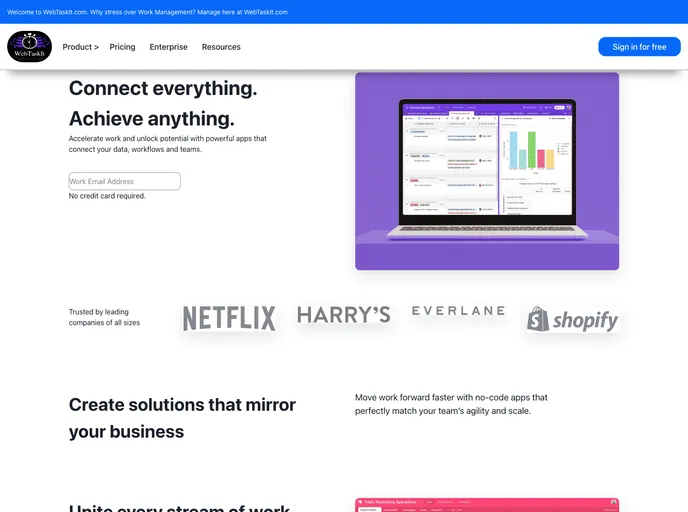Go to the Enterprise page
Screen dimensions: 688x512
(168, 47)
